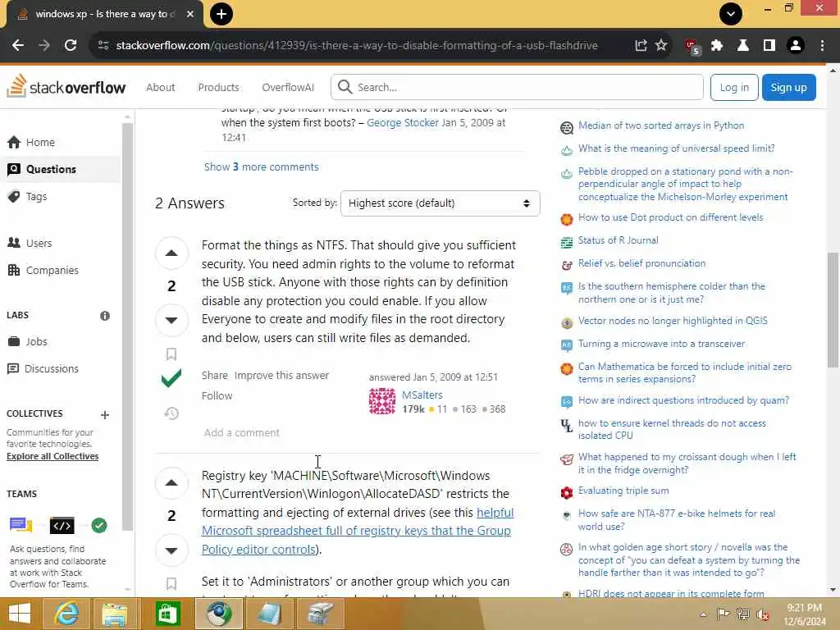The height and width of the screenshot is (630, 840).
Task: Open the red badge extension icon
Action: click(x=692, y=47)
